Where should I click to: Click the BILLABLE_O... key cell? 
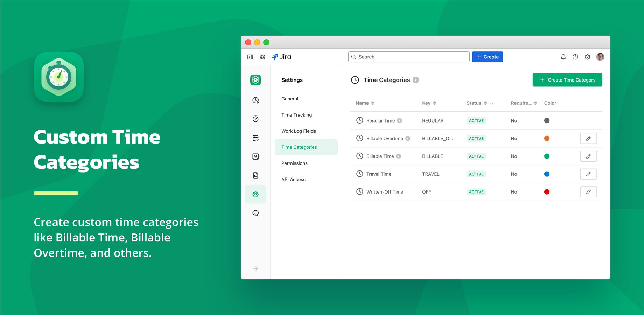(x=437, y=138)
